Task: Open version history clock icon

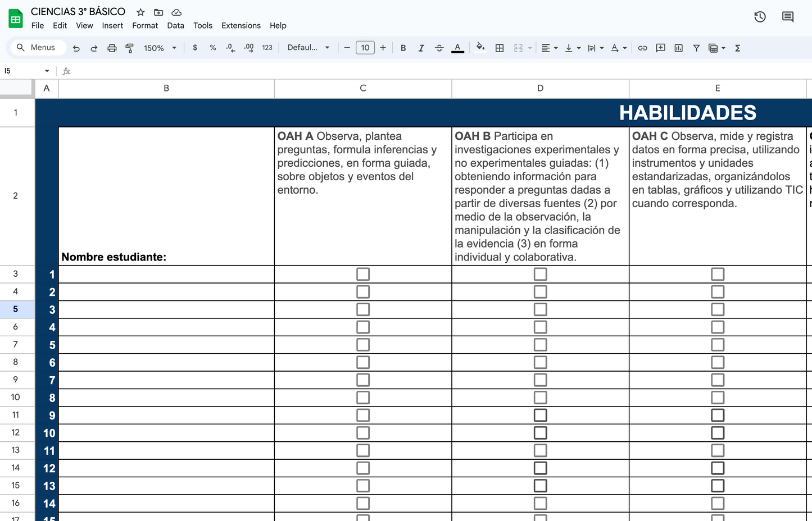Action: click(760, 17)
